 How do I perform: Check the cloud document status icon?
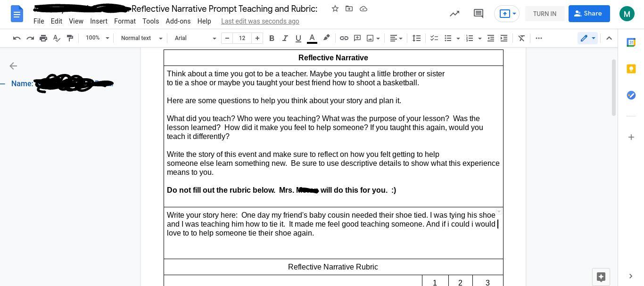point(363,8)
